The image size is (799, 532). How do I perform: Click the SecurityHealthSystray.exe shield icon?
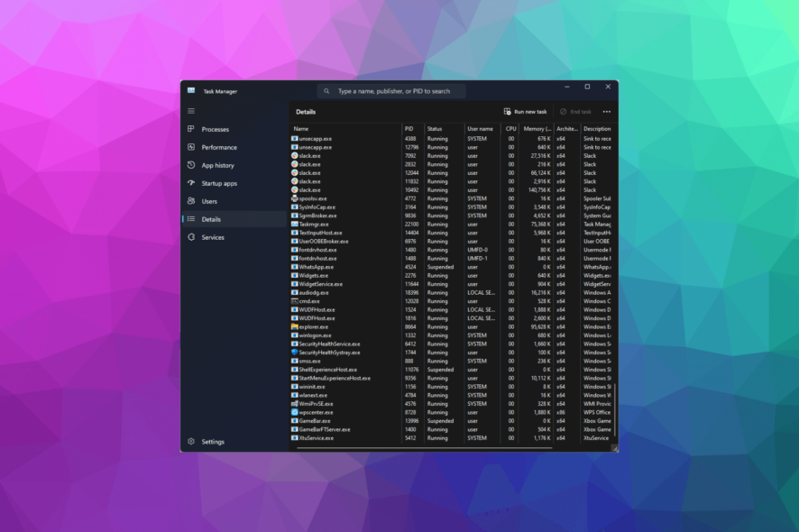click(295, 353)
